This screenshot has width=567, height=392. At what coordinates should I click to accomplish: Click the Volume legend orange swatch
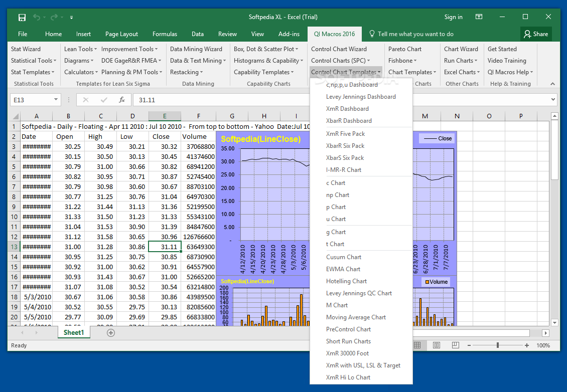coord(428,282)
